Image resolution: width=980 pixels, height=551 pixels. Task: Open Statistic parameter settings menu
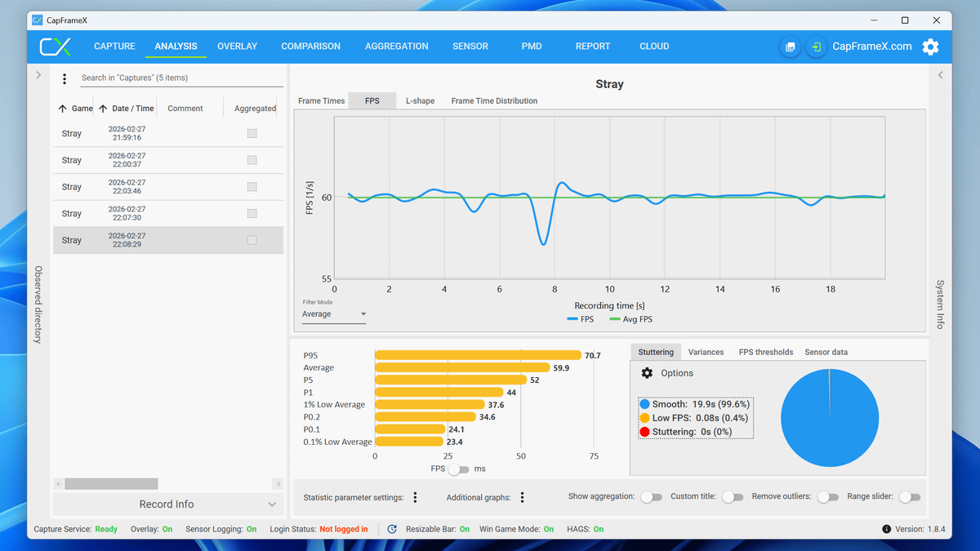coord(415,497)
